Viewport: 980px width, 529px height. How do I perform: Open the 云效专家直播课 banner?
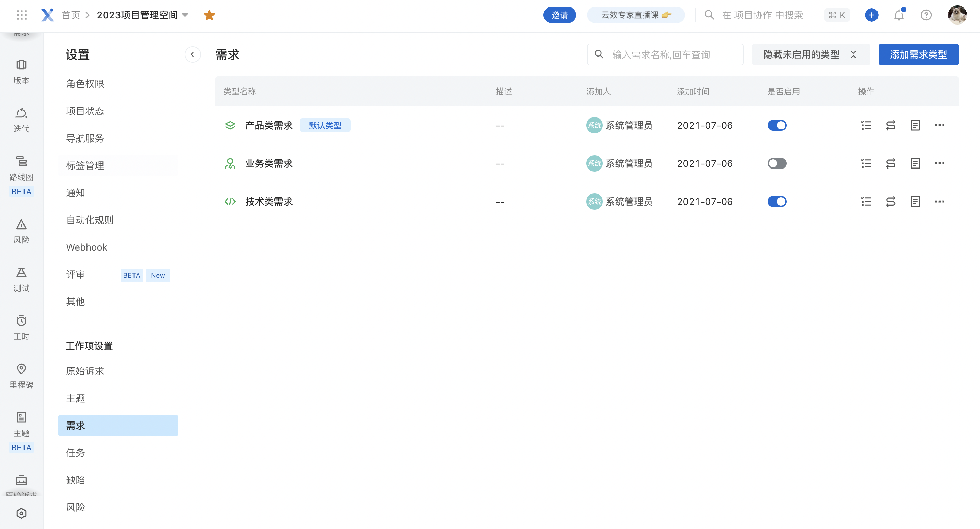point(636,15)
